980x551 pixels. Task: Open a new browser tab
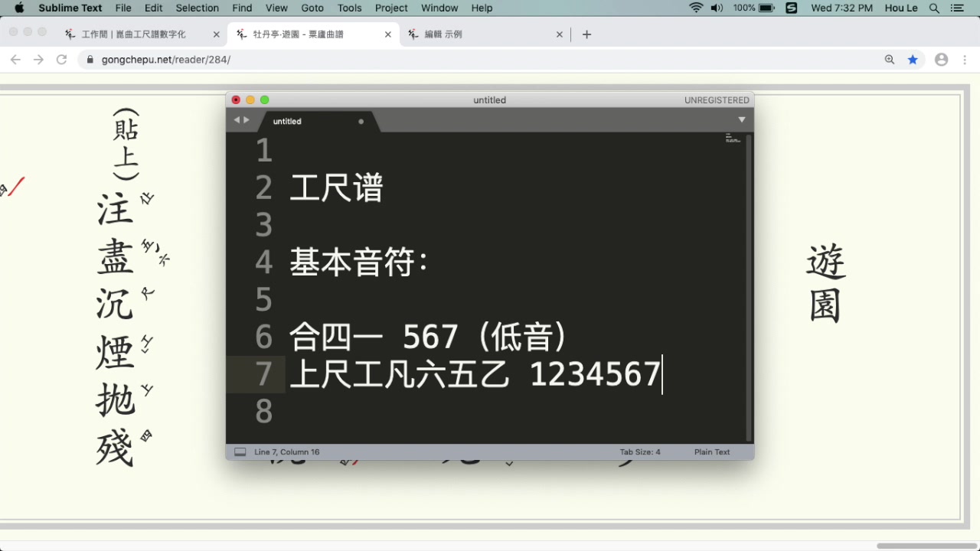[x=586, y=34]
